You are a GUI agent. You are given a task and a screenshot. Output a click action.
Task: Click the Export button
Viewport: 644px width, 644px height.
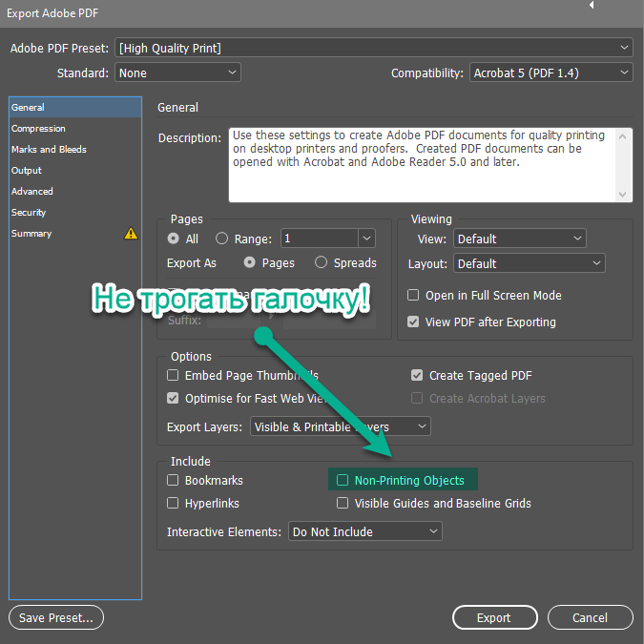[495, 617]
